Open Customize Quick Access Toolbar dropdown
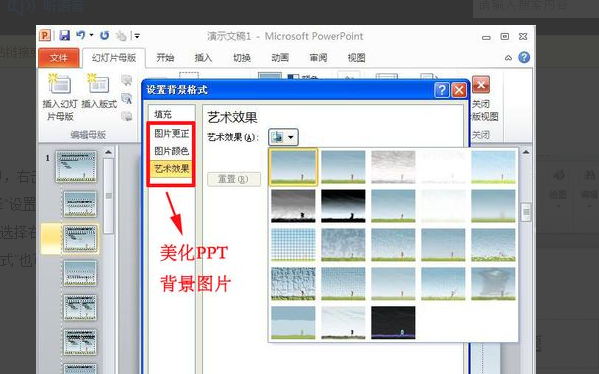This screenshot has height=374, width=599. [x=136, y=36]
